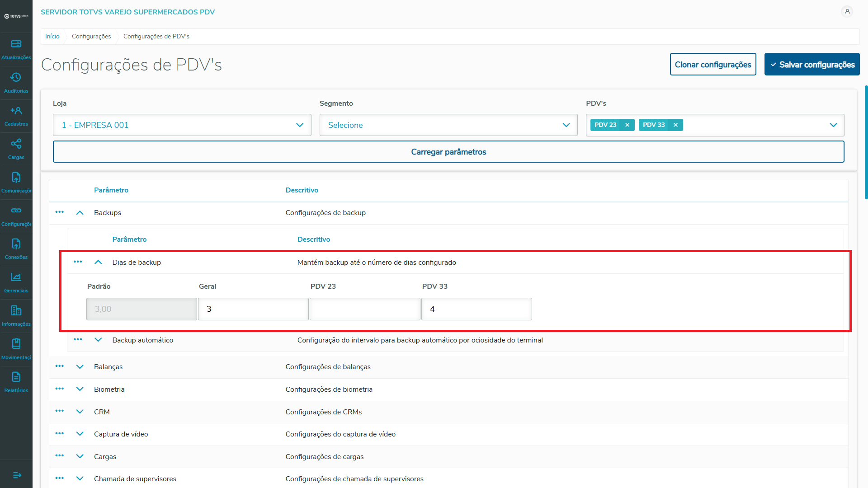Open Atualizações in the sidebar
The image size is (868, 488).
click(16, 49)
